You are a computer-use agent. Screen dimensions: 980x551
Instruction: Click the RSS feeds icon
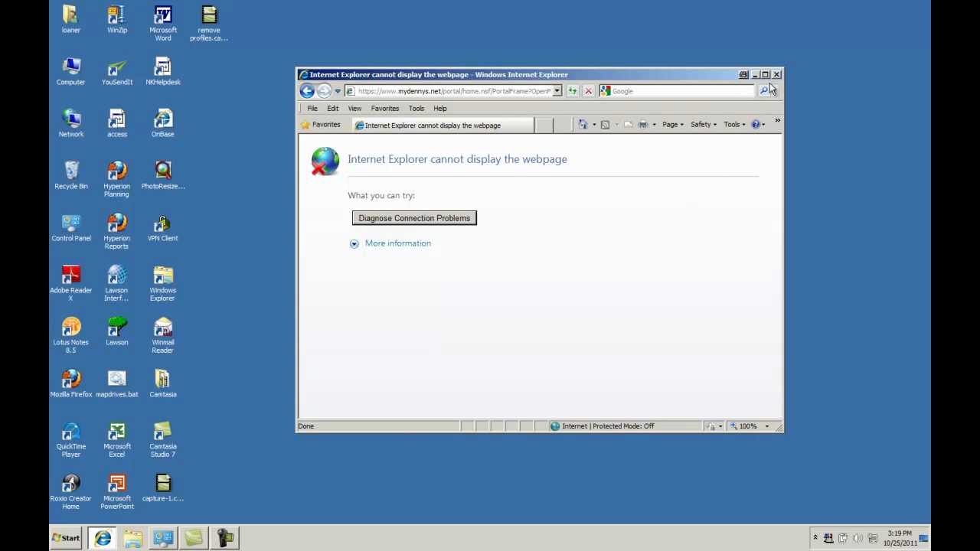pos(605,125)
